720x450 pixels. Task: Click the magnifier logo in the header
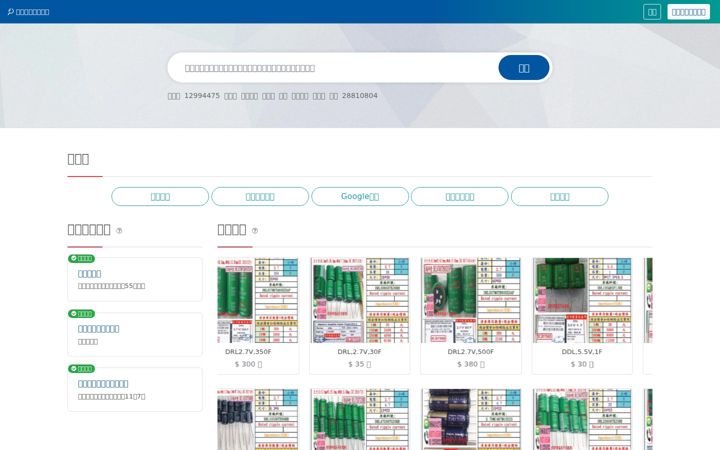pyautogui.click(x=11, y=11)
